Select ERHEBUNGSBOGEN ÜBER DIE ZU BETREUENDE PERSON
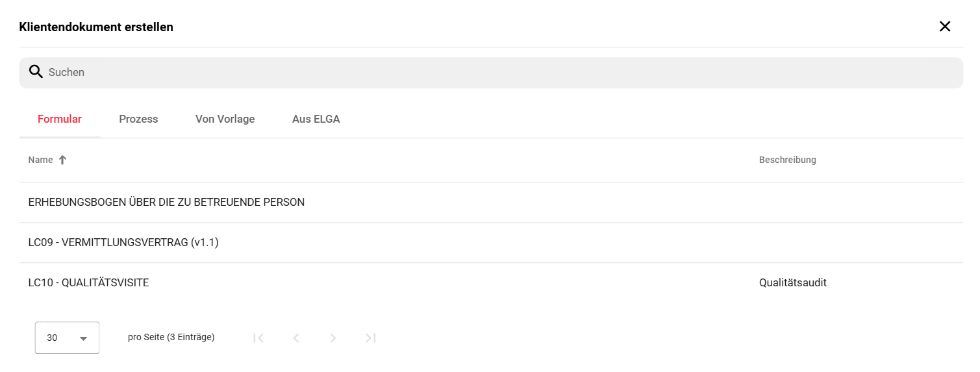Image resolution: width=980 pixels, height=372 pixels. [x=491, y=203]
